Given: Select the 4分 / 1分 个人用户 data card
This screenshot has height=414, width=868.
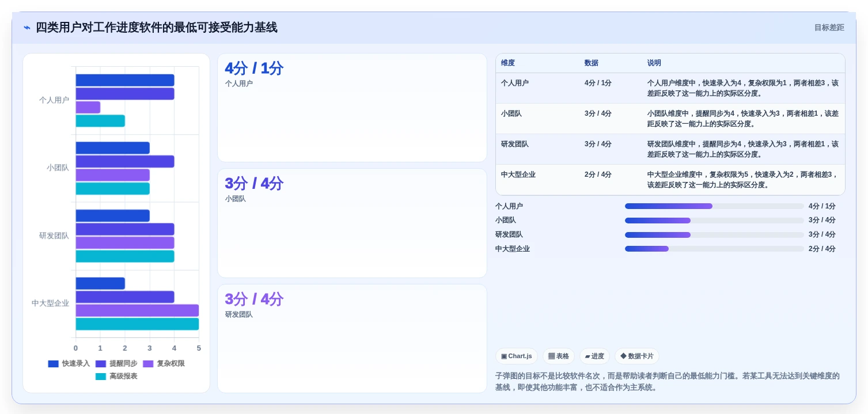Looking at the screenshot, I should point(352,108).
